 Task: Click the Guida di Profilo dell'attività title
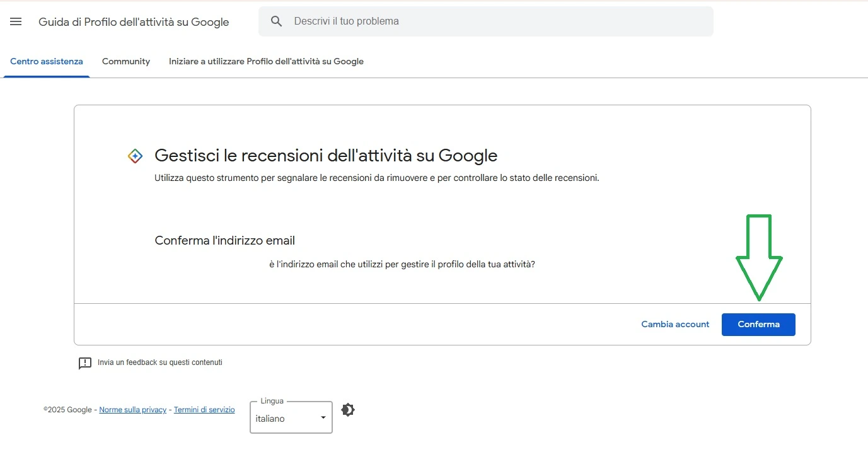pos(134,22)
